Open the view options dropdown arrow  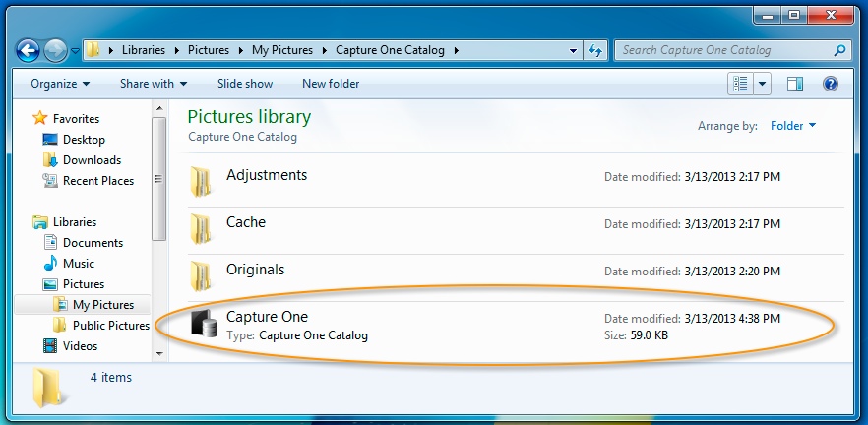[763, 84]
